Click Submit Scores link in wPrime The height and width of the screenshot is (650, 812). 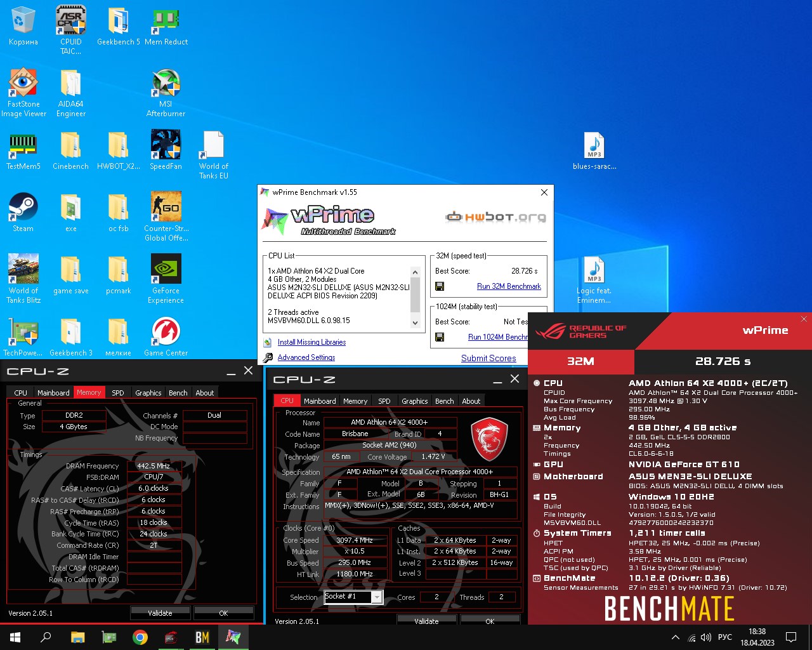click(488, 358)
